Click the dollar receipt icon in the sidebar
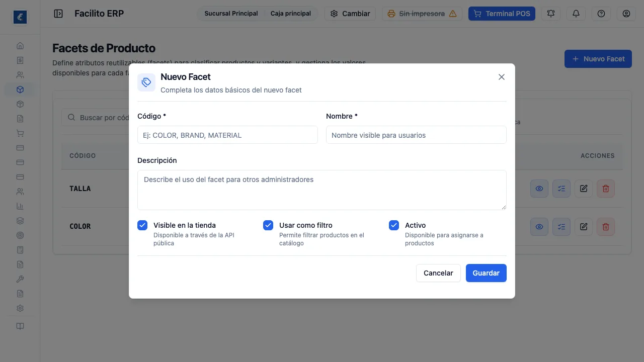 pos(20,60)
